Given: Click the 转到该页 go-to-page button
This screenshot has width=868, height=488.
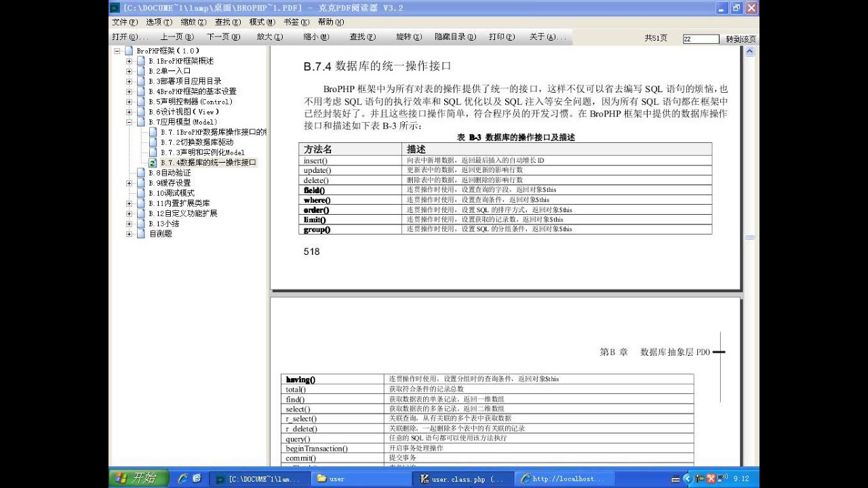Looking at the screenshot, I should pyautogui.click(x=741, y=39).
